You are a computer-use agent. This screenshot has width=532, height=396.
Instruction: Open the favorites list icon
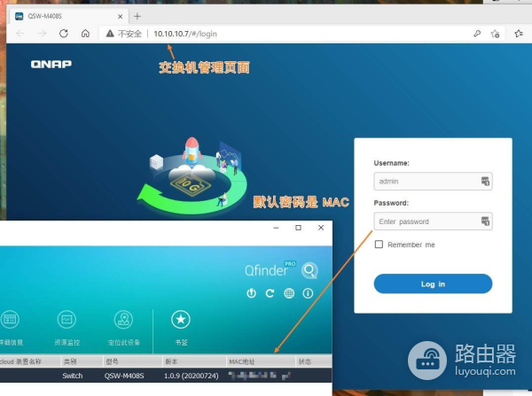519,34
